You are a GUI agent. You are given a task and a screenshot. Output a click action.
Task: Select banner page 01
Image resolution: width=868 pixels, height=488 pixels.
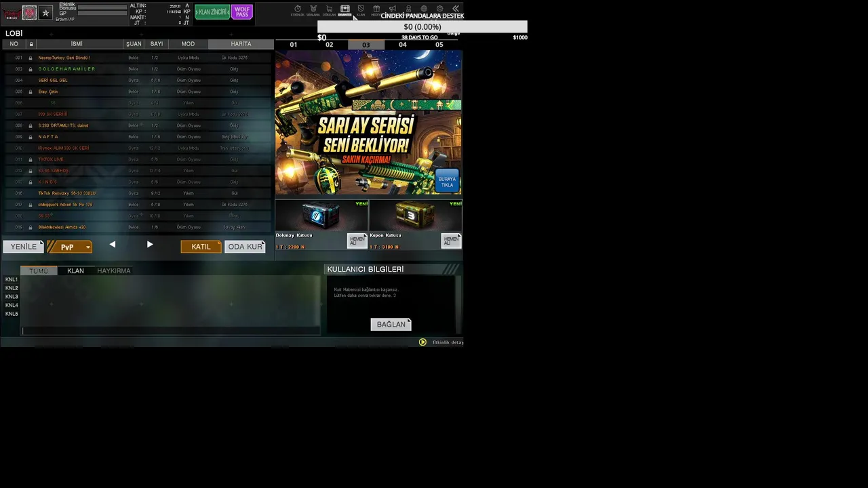pos(293,45)
